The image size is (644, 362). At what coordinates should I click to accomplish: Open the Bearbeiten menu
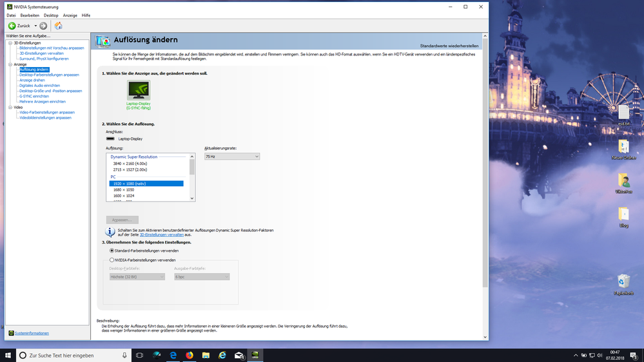click(x=30, y=15)
